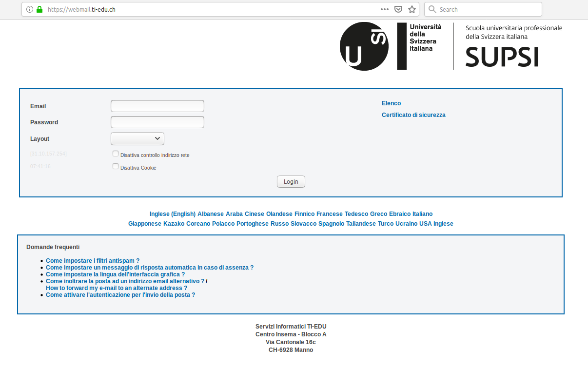Click inside the Email input field
The image size is (588, 369).
pos(157,106)
